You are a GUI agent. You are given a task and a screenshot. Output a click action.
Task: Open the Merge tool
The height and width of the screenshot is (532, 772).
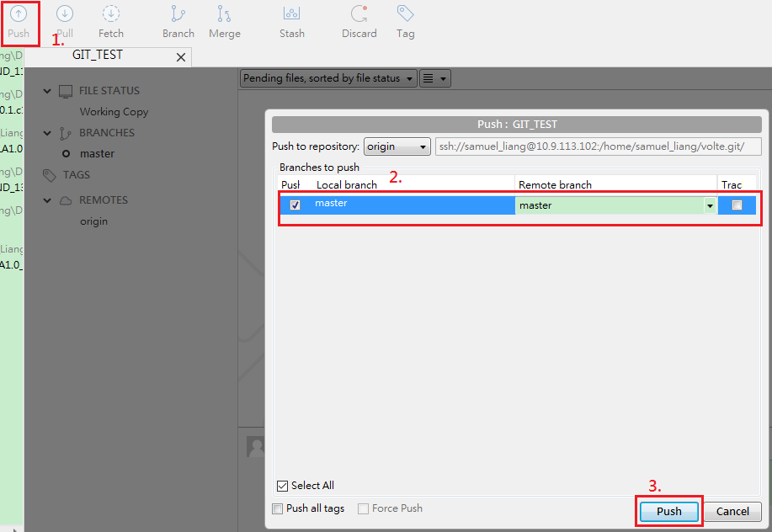(x=225, y=22)
